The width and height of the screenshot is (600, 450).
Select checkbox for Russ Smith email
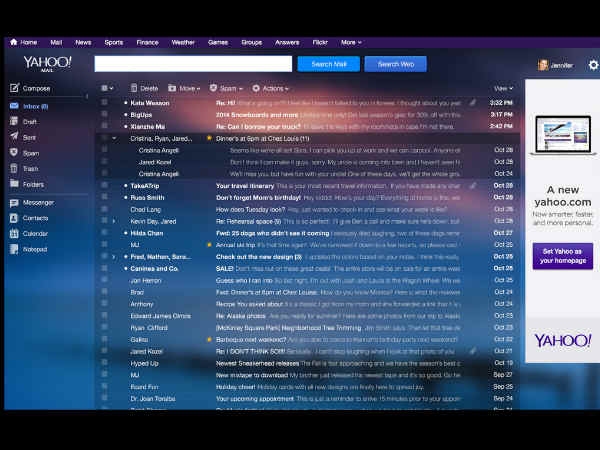click(104, 197)
